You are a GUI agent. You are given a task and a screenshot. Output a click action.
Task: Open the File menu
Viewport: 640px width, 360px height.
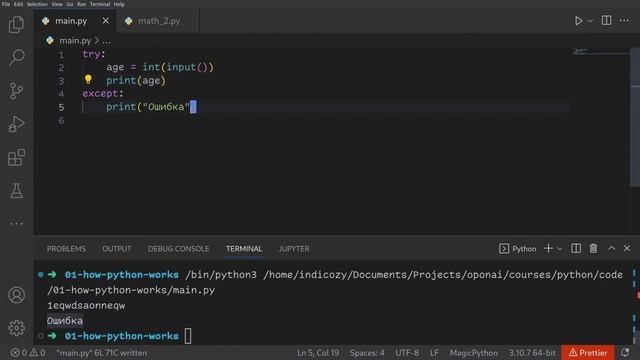(6, 4)
